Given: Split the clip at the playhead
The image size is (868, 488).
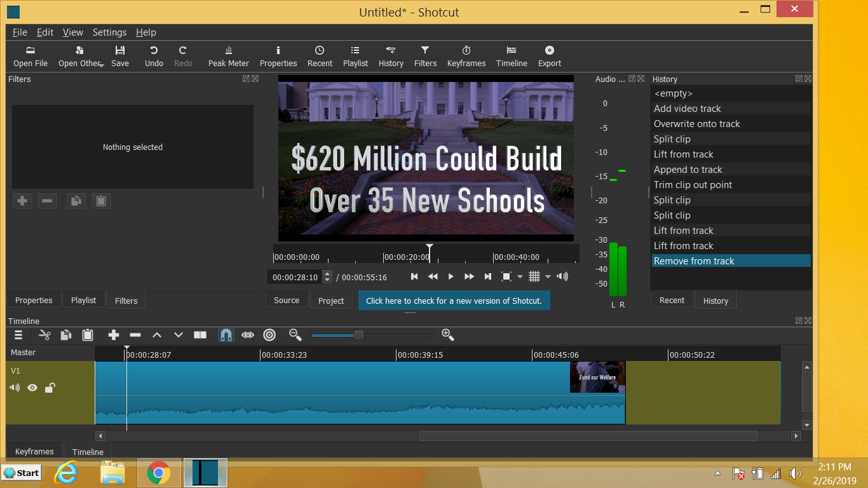Looking at the screenshot, I should coord(200,335).
